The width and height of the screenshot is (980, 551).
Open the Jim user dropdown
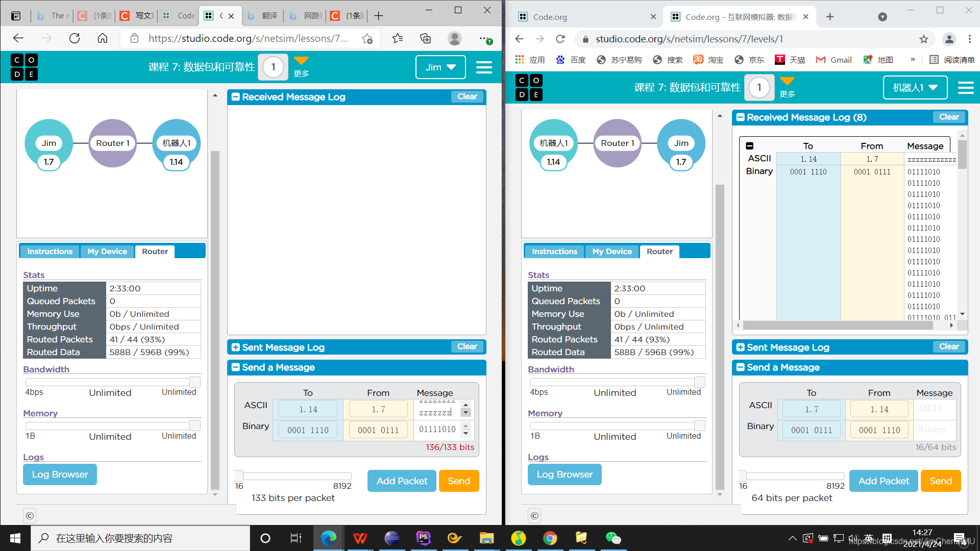[440, 67]
